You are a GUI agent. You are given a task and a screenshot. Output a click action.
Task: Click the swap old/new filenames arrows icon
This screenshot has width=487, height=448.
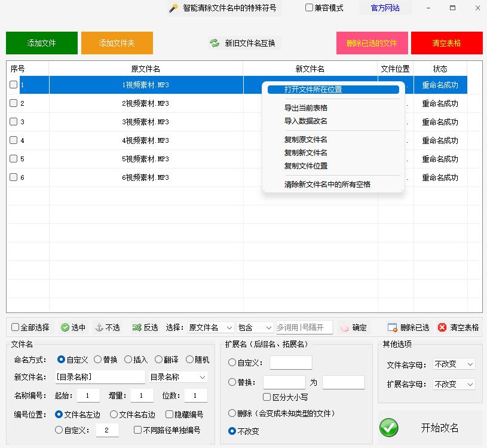point(215,42)
